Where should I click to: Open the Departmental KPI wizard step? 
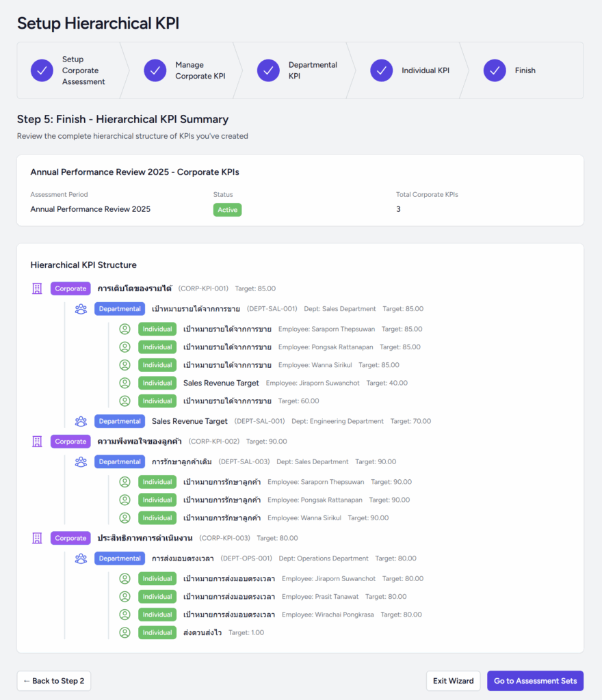coord(268,70)
